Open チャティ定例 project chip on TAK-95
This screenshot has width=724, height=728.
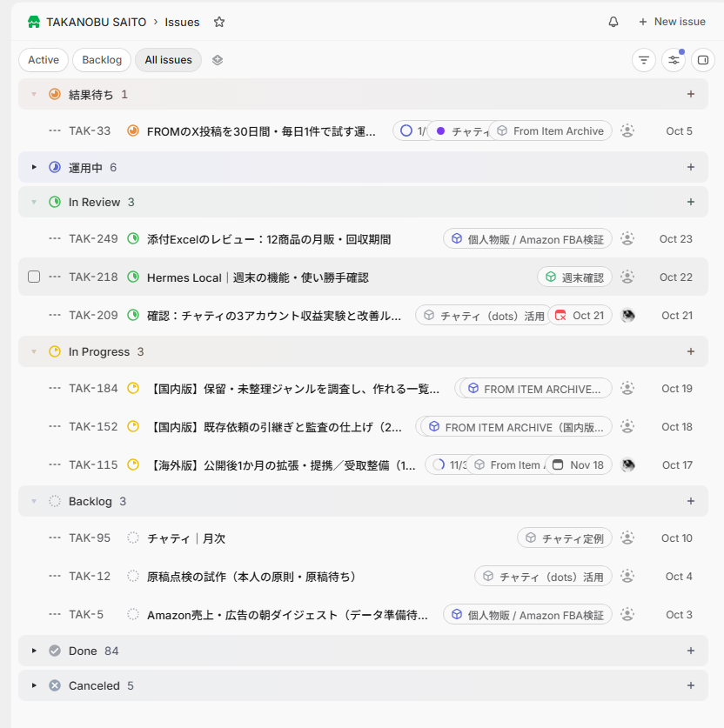pos(564,538)
